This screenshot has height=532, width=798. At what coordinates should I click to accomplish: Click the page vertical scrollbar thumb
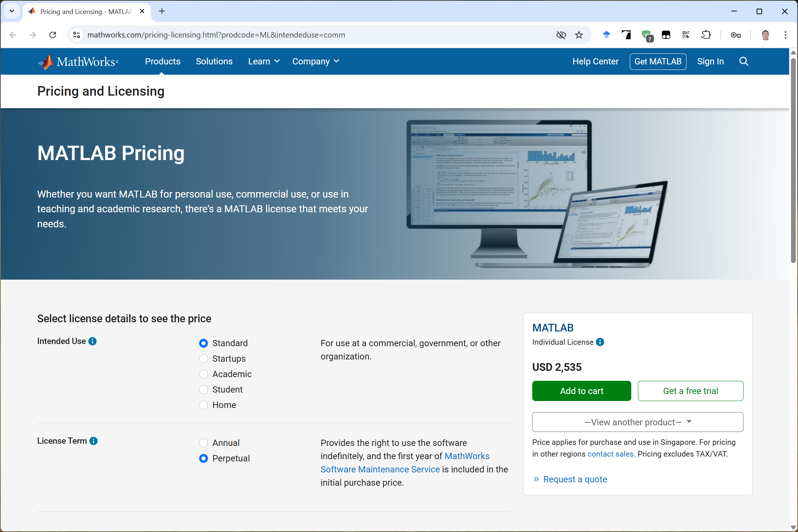coord(793,160)
